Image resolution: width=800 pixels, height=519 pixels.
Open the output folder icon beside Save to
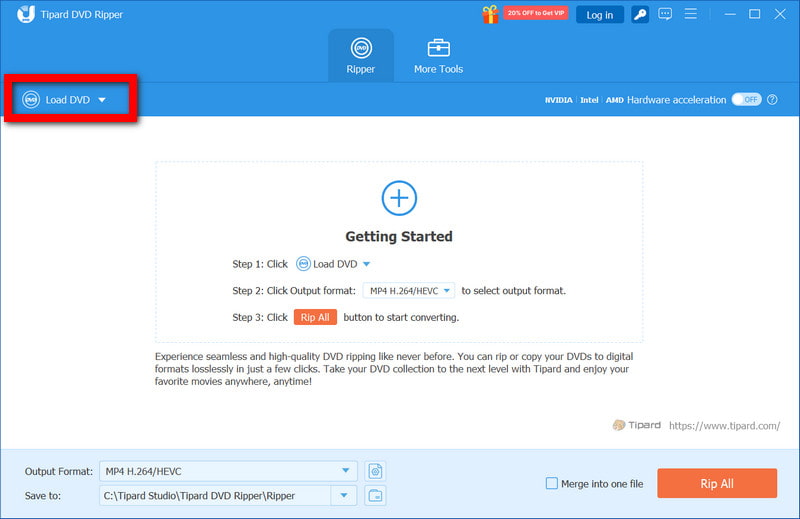(375, 495)
